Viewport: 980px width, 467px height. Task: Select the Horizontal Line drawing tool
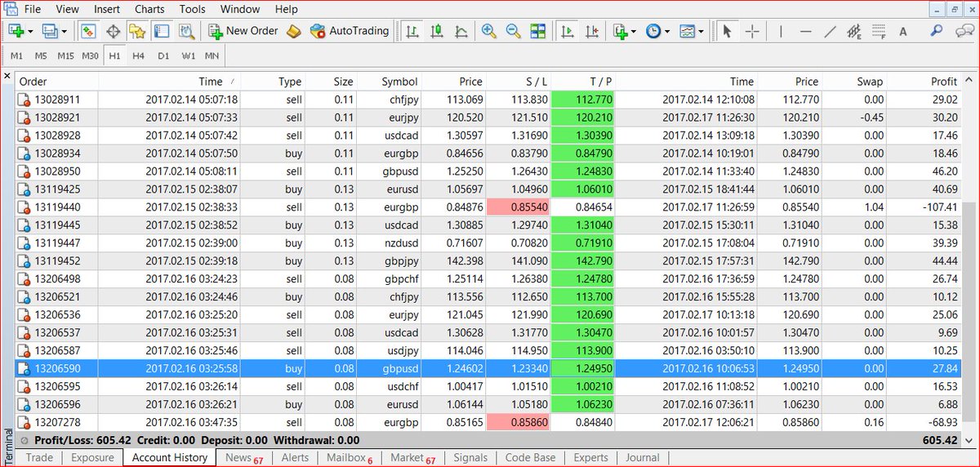pyautogui.click(x=806, y=31)
